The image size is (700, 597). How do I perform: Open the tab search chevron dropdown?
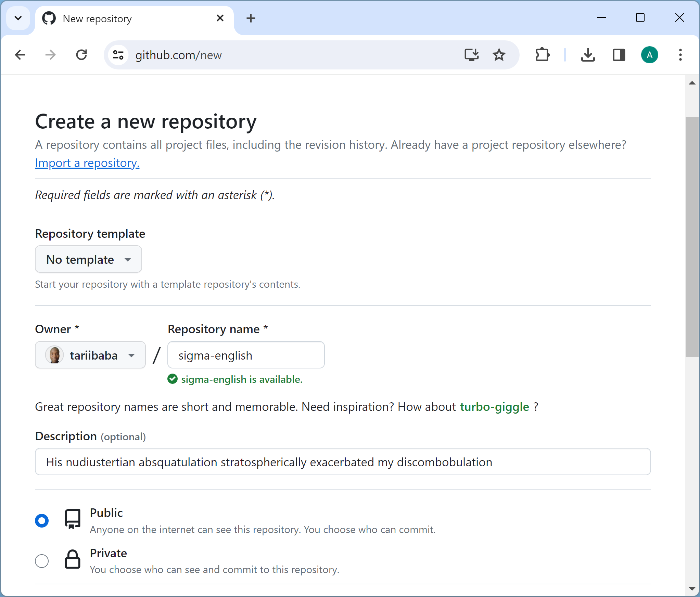click(18, 18)
